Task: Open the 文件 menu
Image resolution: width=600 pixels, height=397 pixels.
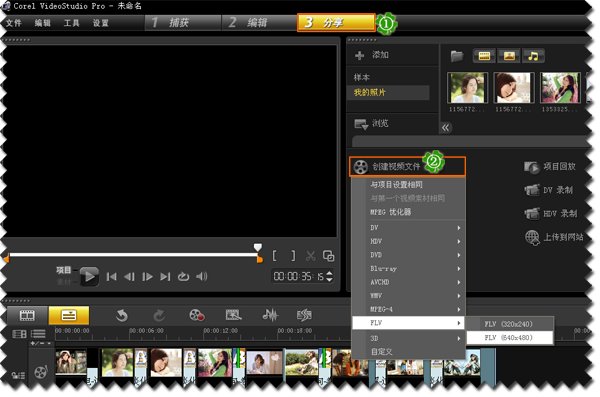Action: pyautogui.click(x=14, y=23)
